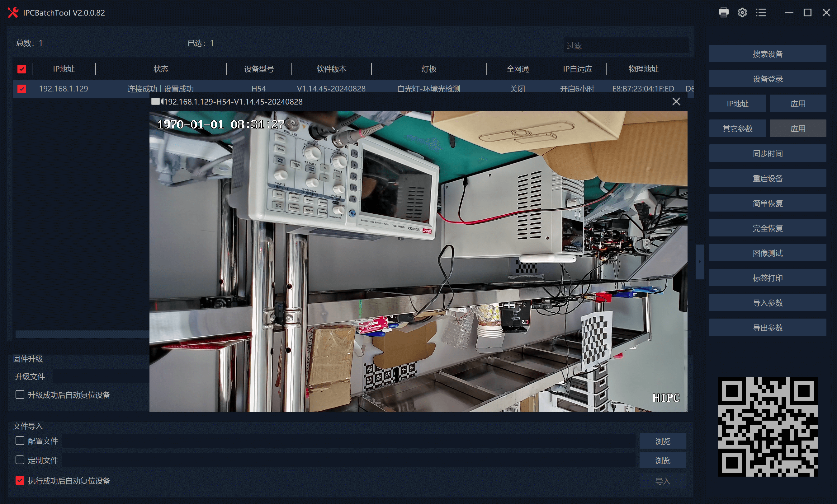Open the list menu icon
This screenshot has width=837, height=504.
[x=761, y=12]
